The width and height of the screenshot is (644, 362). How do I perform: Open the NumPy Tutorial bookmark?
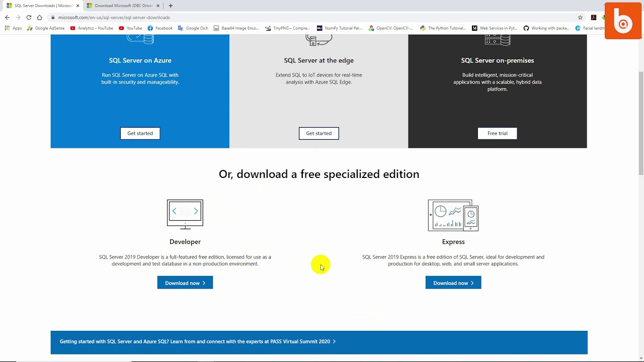(340, 28)
